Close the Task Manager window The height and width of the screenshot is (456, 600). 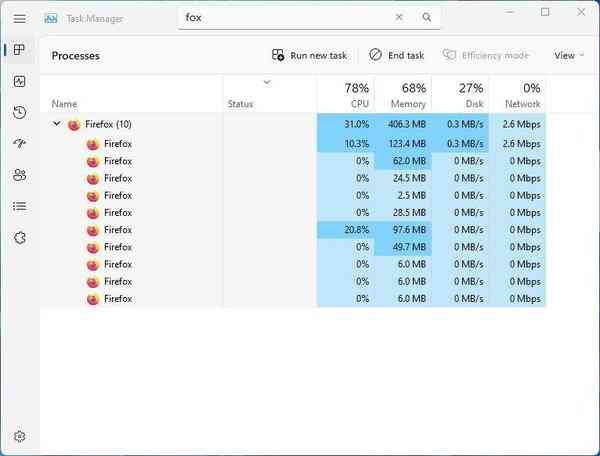click(581, 12)
